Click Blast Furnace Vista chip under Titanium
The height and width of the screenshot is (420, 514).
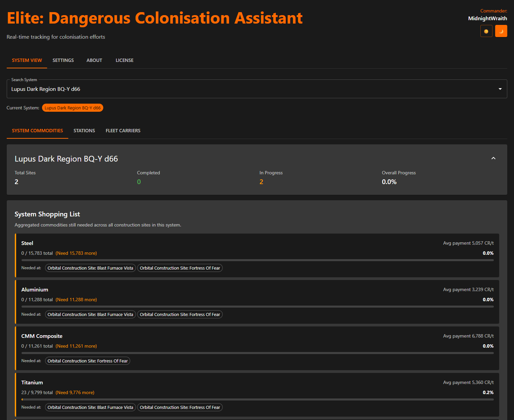[90, 407]
